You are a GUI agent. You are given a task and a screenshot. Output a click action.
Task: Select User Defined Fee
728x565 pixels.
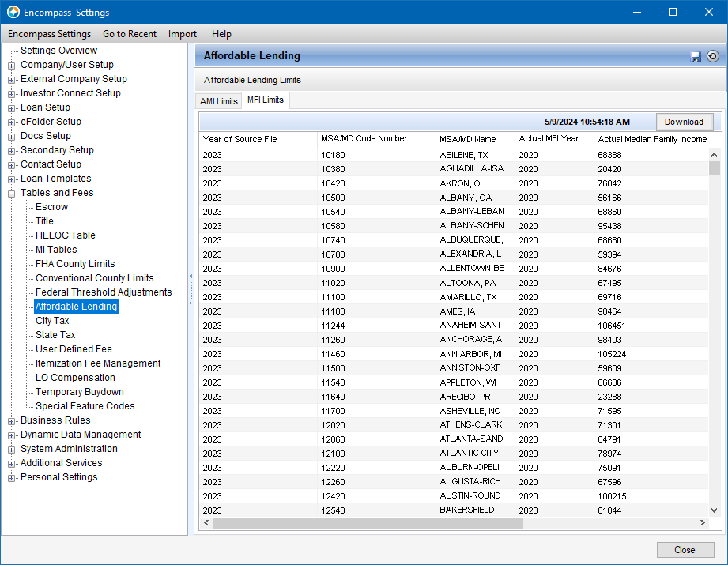click(74, 349)
